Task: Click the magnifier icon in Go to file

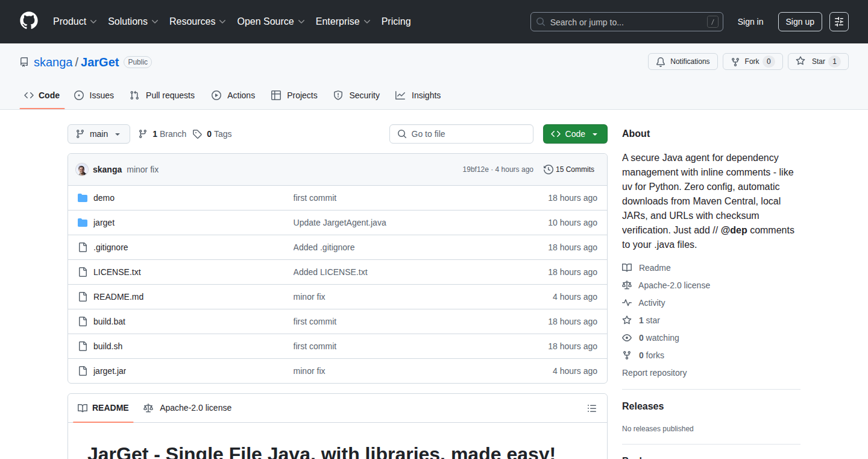Action: click(x=402, y=134)
